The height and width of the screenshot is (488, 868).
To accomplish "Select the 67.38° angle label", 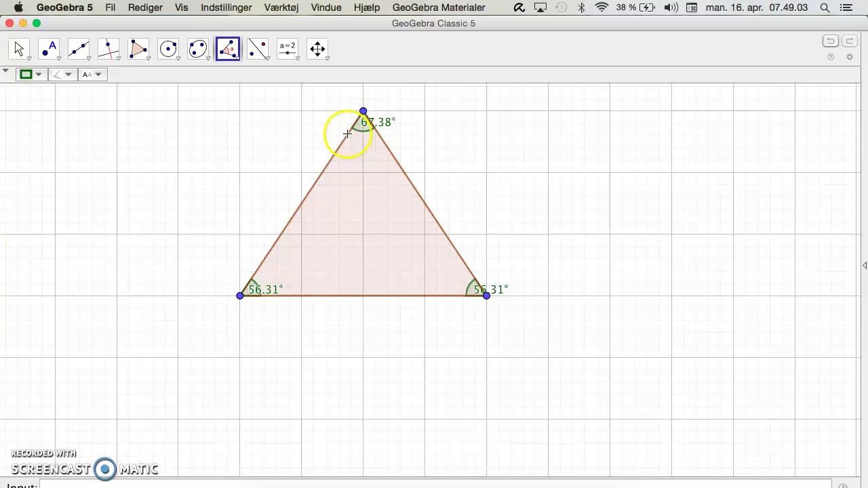I will tap(378, 122).
